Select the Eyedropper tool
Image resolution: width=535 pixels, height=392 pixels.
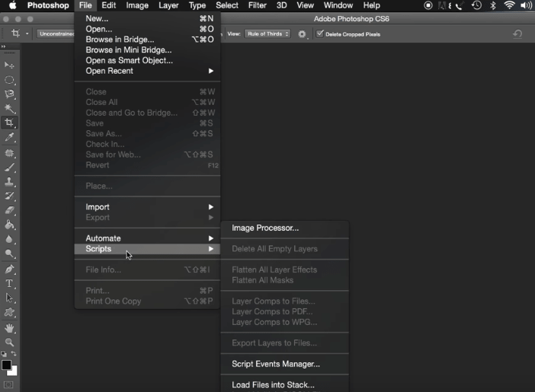click(10, 138)
